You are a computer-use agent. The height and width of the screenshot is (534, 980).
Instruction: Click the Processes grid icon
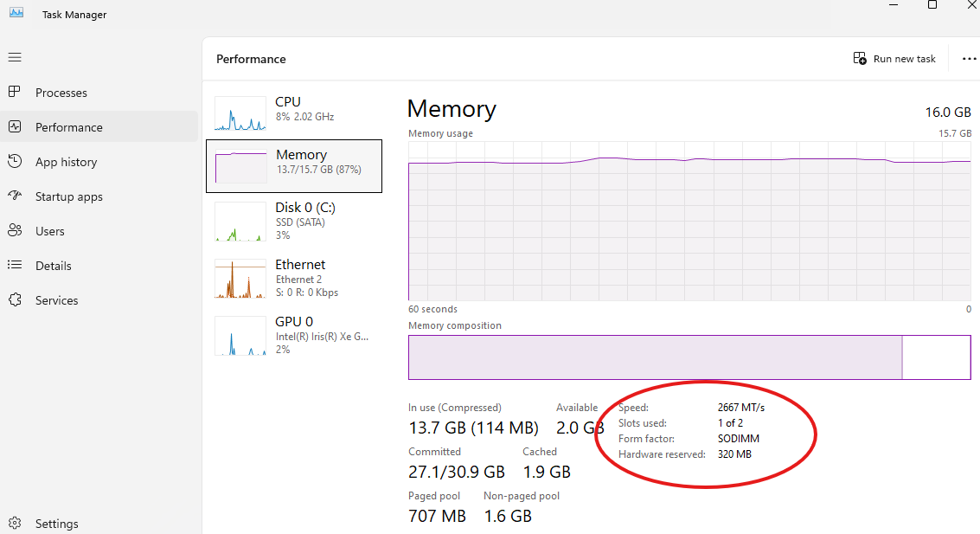click(15, 92)
